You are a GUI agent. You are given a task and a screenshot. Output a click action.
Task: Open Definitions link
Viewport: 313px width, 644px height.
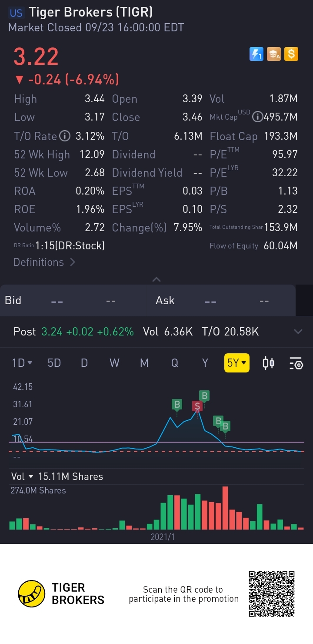pyautogui.click(x=44, y=262)
